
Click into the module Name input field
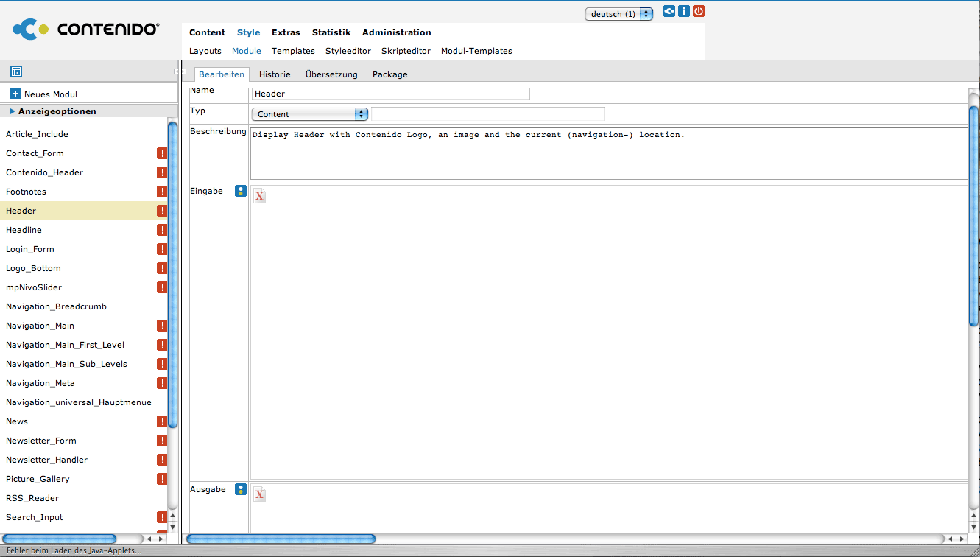pos(390,94)
